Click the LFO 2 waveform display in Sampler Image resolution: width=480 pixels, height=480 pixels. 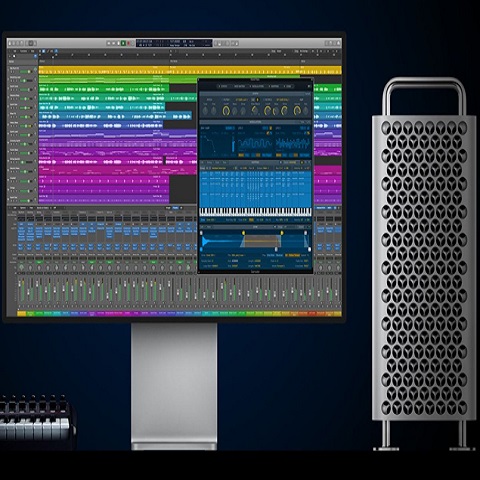click(292, 144)
